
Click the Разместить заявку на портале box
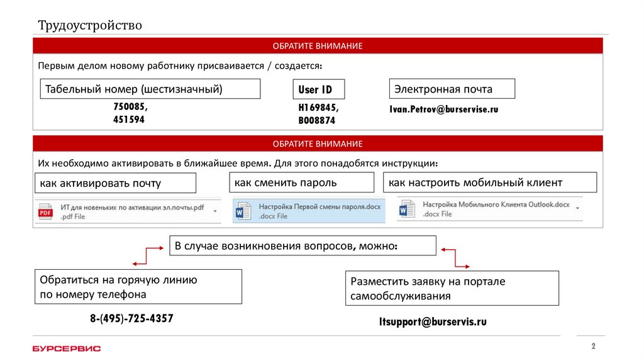coord(452,288)
